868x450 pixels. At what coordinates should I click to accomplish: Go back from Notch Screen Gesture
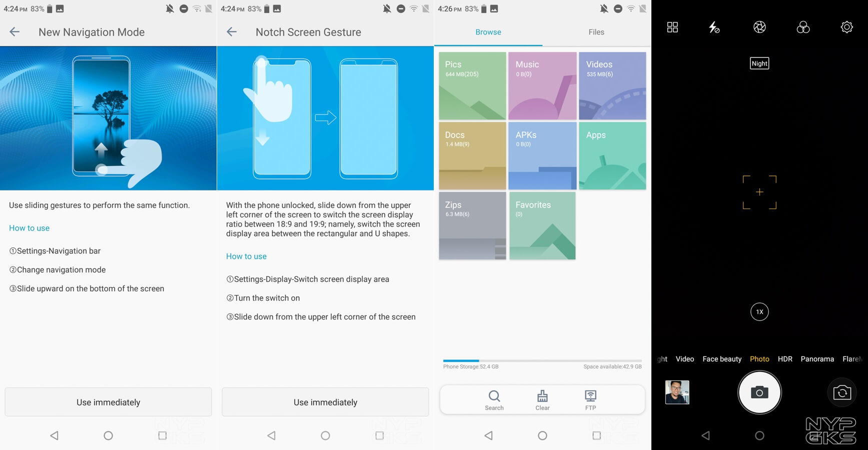tap(232, 32)
